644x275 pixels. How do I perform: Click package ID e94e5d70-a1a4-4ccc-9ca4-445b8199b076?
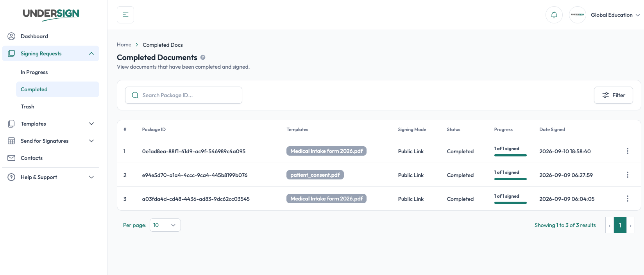pos(195,175)
